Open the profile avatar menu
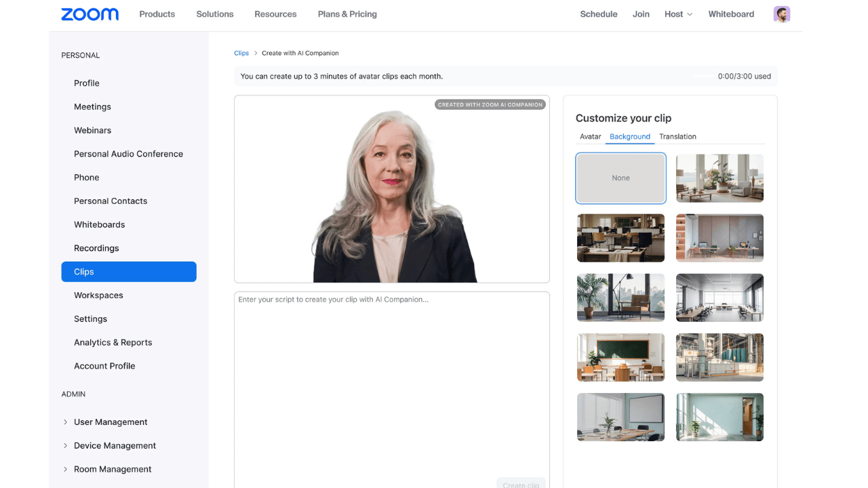This screenshot has width=868, height=488. [x=781, y=14]
